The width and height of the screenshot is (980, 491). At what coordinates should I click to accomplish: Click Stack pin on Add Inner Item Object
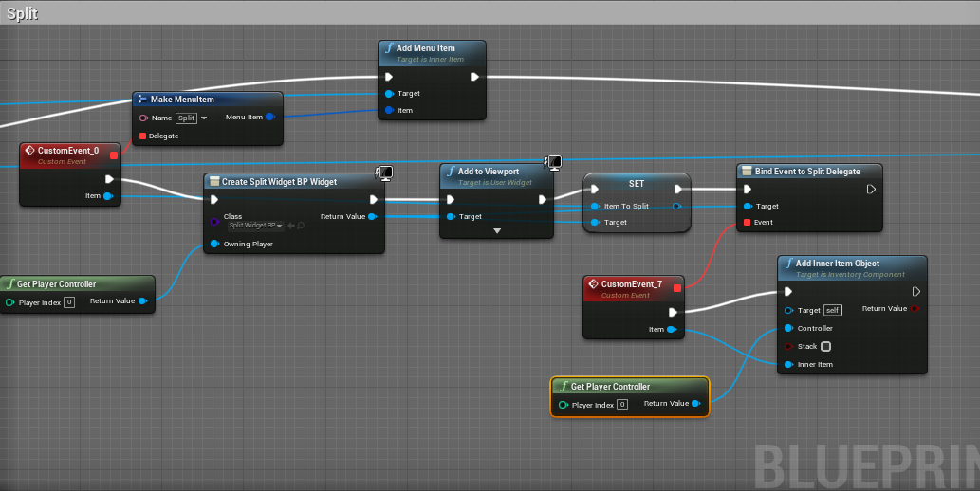coord(788,347)
